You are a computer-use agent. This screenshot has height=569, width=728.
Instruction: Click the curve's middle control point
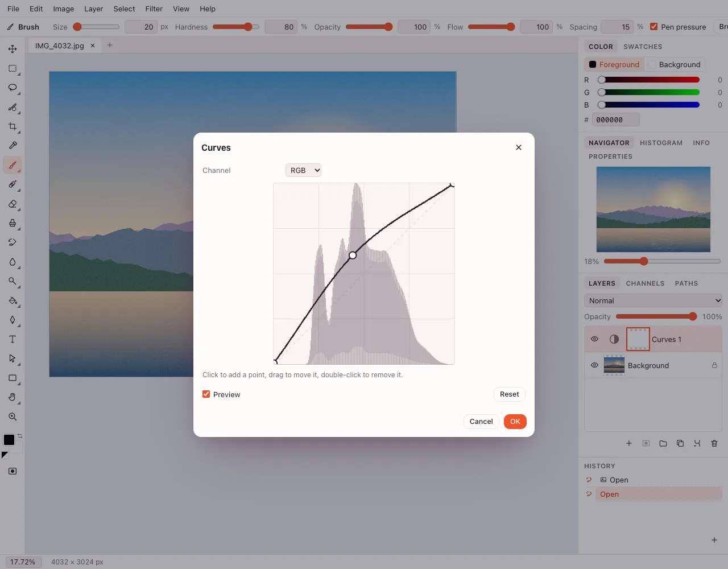tap(353, 255)
